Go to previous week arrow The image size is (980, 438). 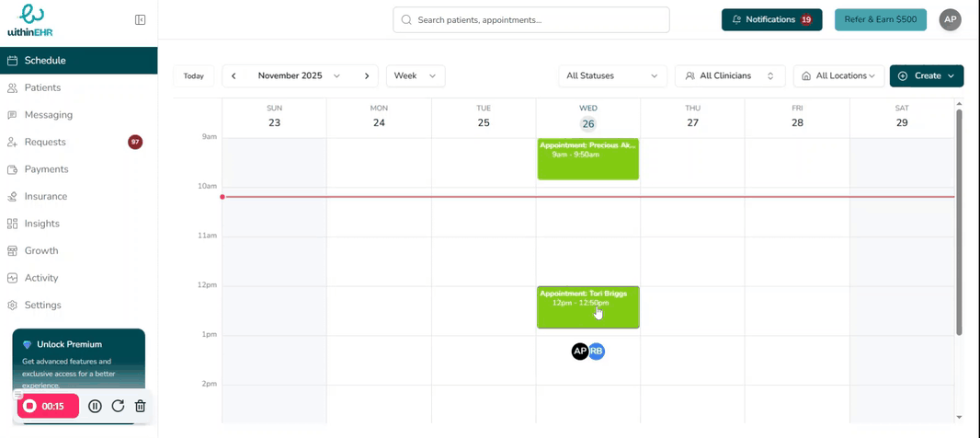pyautogui.click(x=234, y=76)
